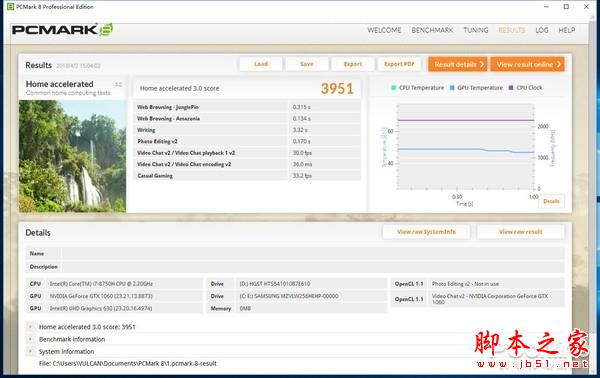600x378 pixels.
Task: Click the Name input field
Action: [x=313, y=253]
